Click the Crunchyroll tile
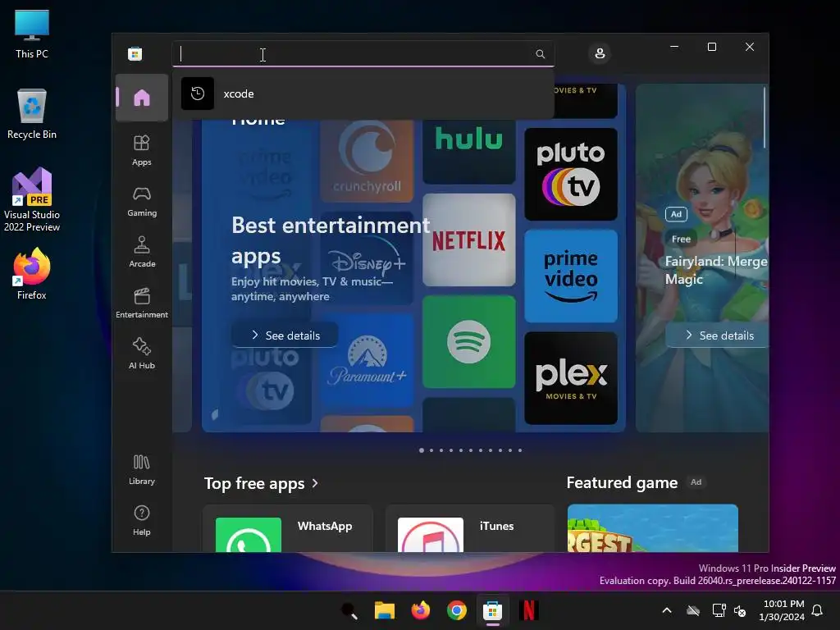The width and height of the screenshot is (840, 630). tap(367, 161)
